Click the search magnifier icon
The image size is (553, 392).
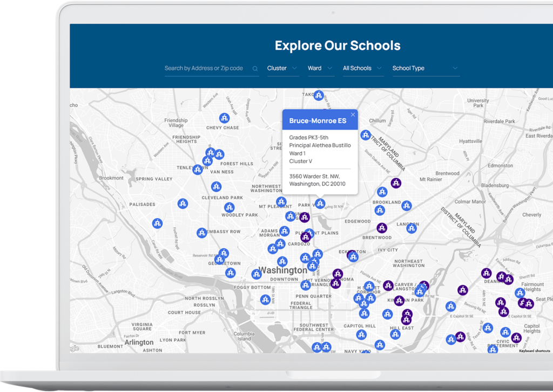point(255,69)
